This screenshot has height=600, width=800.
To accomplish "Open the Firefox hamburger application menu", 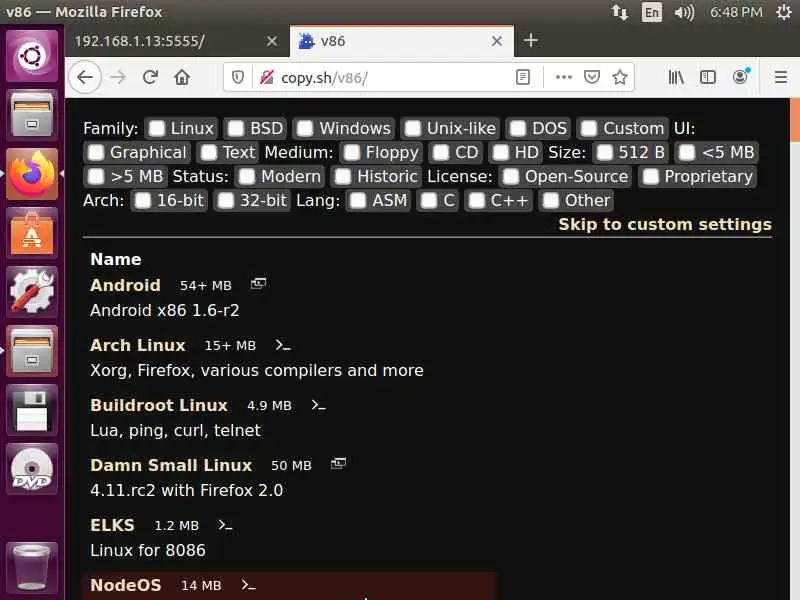I will (781, 78).
